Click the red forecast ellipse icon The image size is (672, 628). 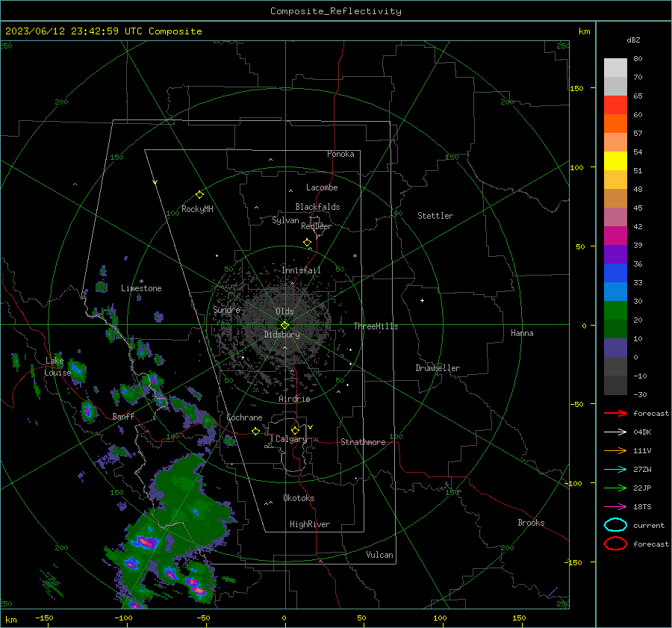[x=615, y=544]
